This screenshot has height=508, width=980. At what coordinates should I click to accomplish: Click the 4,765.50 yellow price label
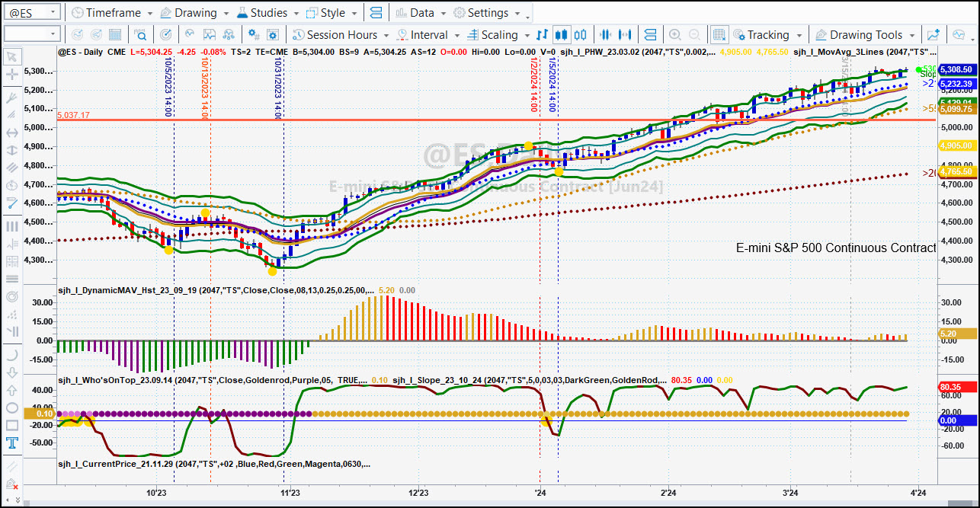(956, 173)
